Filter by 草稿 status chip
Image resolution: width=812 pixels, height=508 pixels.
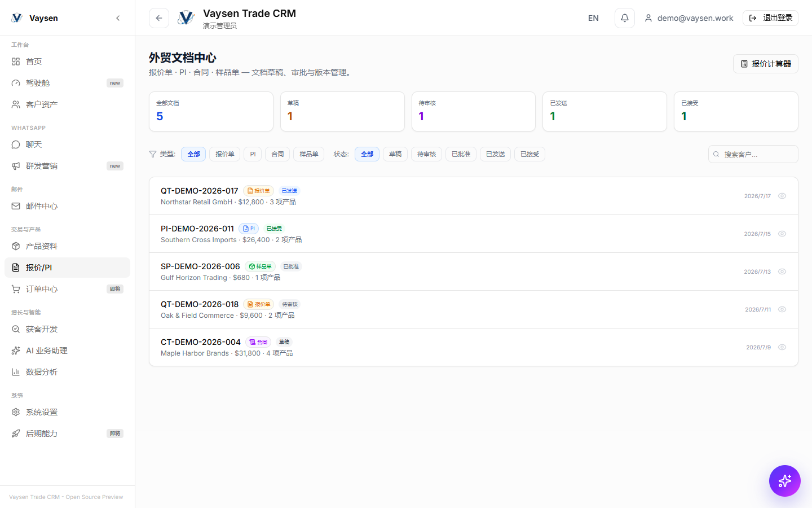pyautogui.click(x=395, y=154)
